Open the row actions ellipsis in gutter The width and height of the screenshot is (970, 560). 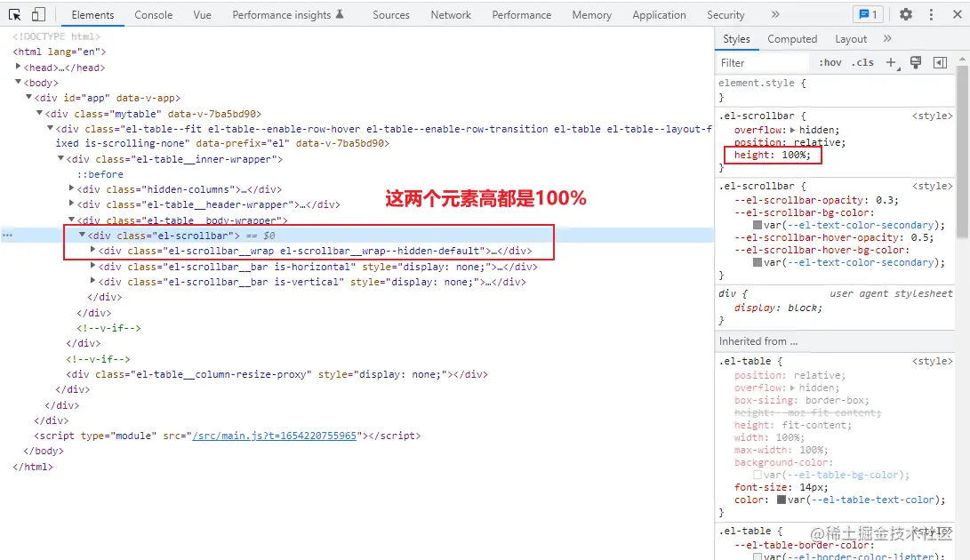(7, 236)
